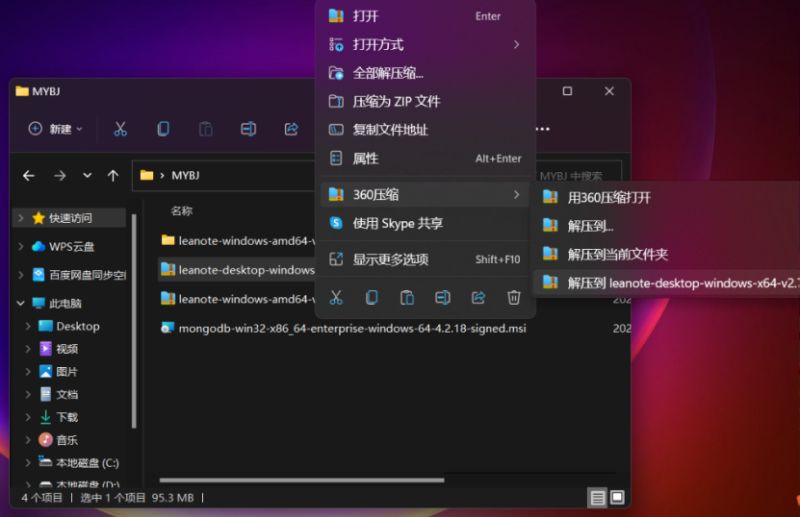Screen dimensions: 800x517
Task: Select leanote-desktop-windows archive file
Action: 237,269
